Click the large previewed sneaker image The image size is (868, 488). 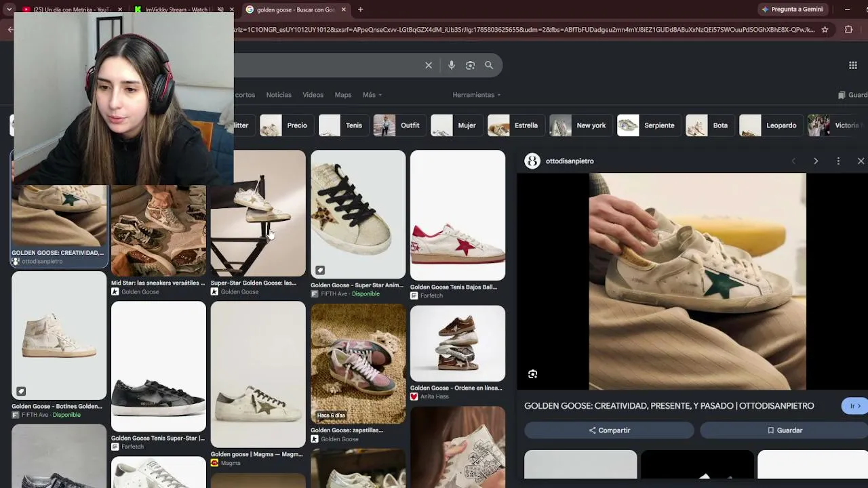pyautogui.click(x=697, y=281)
